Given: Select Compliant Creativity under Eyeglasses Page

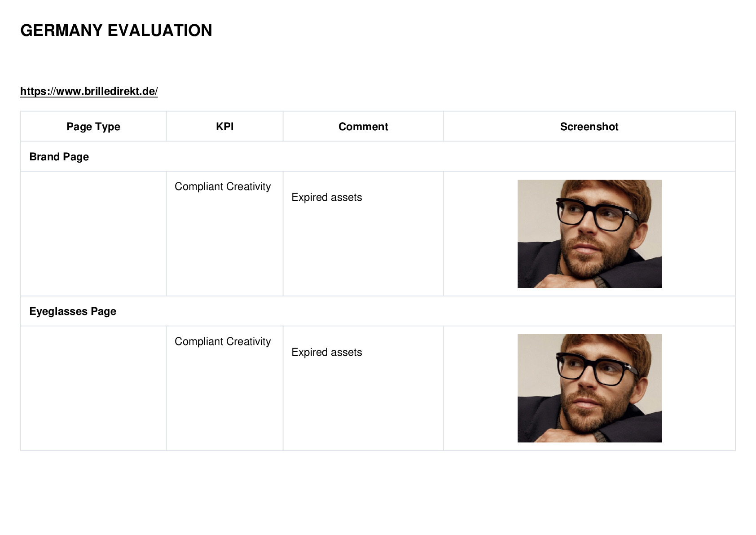Looking at the screenshot, I should coord(223,341).
